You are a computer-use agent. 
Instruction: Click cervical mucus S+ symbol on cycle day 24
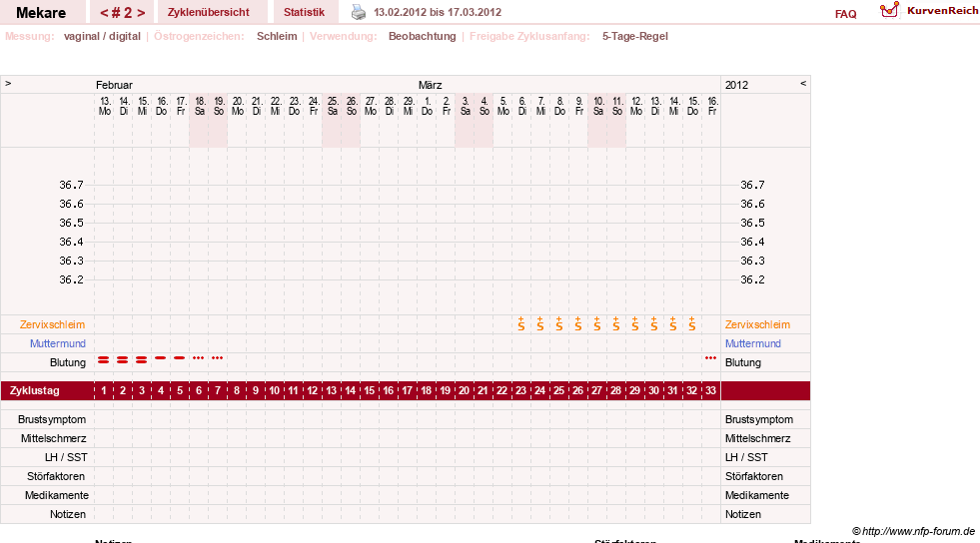pos(540,324)
